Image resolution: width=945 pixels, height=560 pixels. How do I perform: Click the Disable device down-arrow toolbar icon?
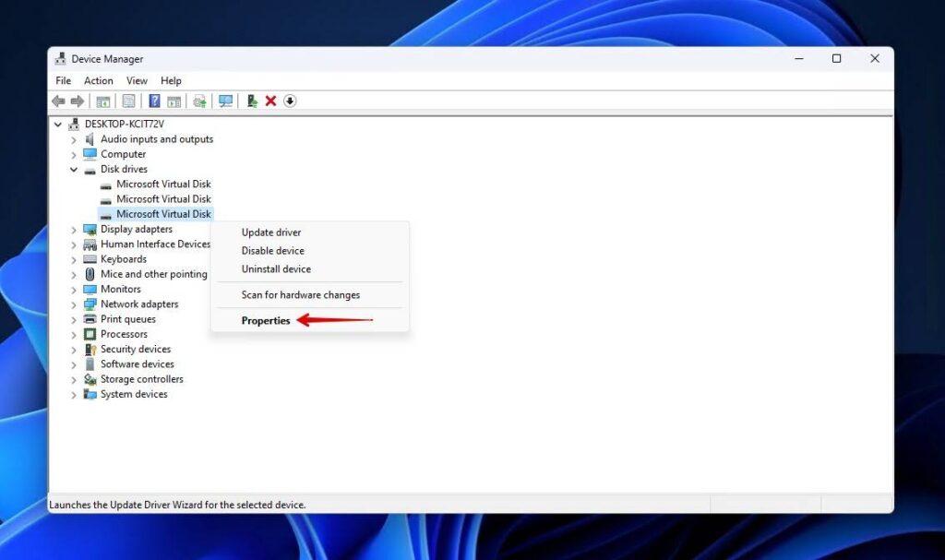point(290,101)
